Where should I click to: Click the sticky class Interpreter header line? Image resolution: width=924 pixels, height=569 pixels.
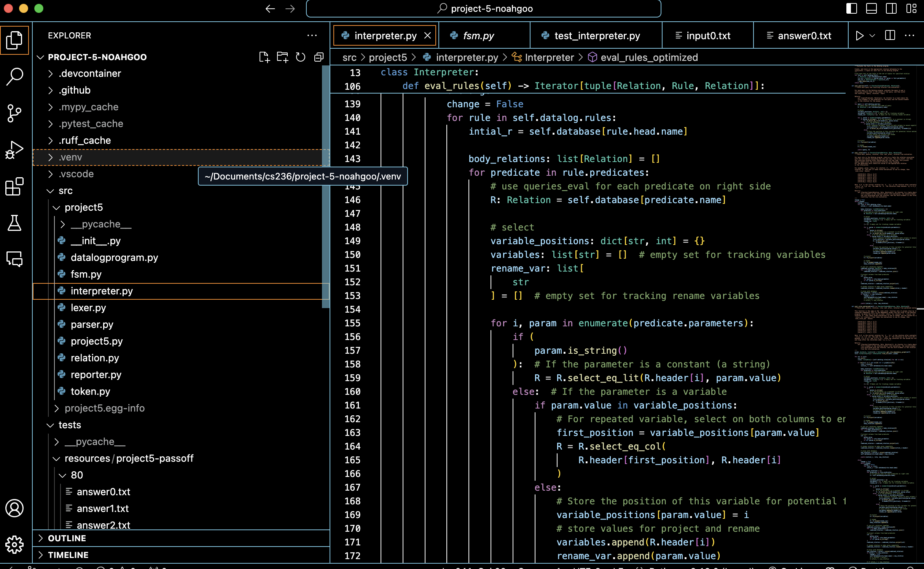click(588, 72)
